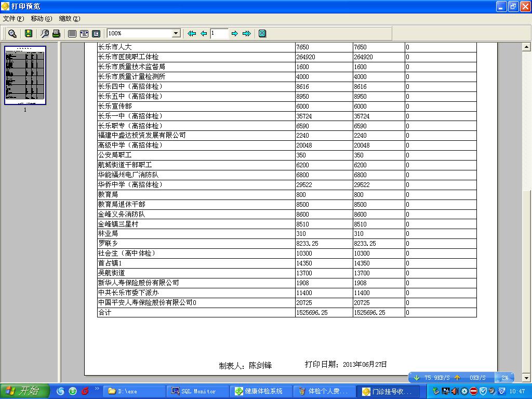The width and height of the screenshot is (532, 399).
Task: Launch red swirl quick-launch icon
Action: (85, 391)
